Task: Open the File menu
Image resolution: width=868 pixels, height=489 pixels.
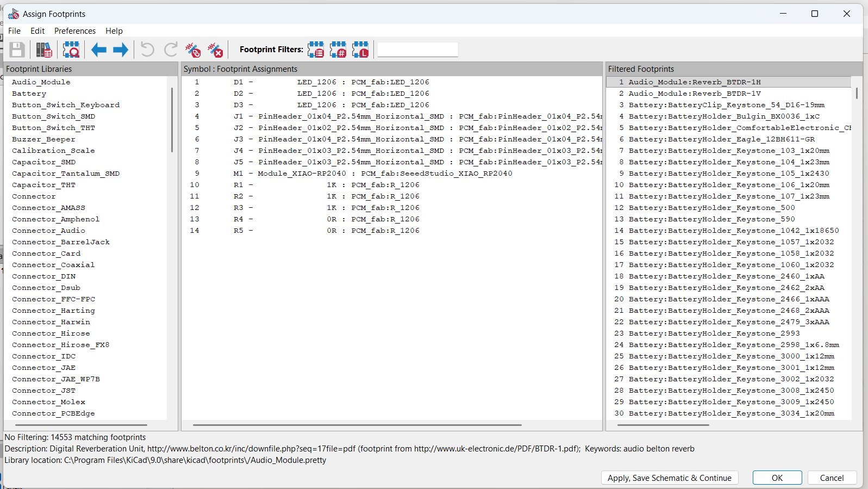Action: [15, 31]
